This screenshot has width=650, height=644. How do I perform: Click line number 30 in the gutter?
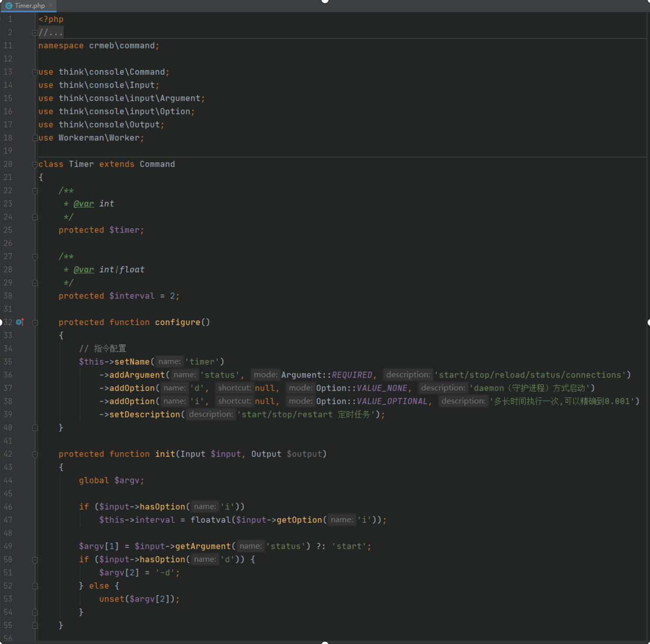pos(8,295)
